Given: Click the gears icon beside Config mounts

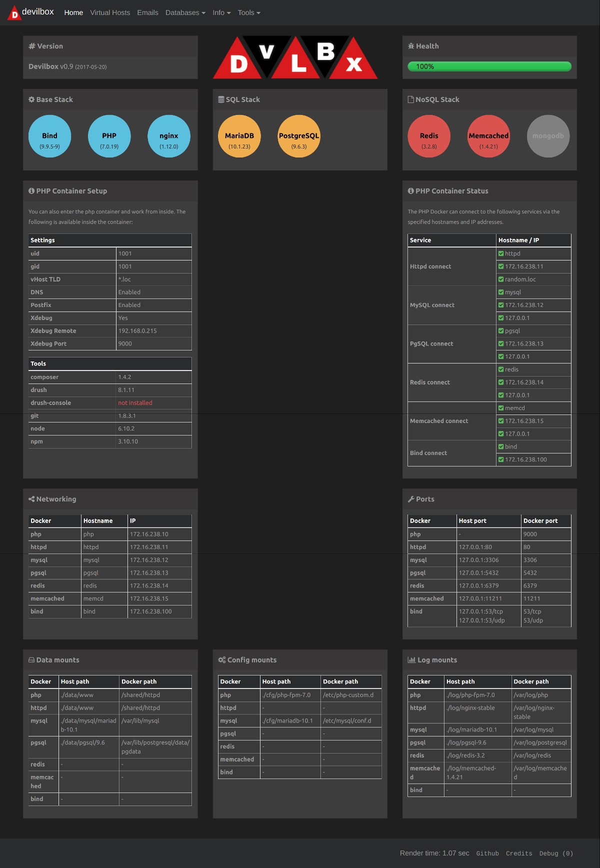Looking at the screenshot, I should click(222, 660).
